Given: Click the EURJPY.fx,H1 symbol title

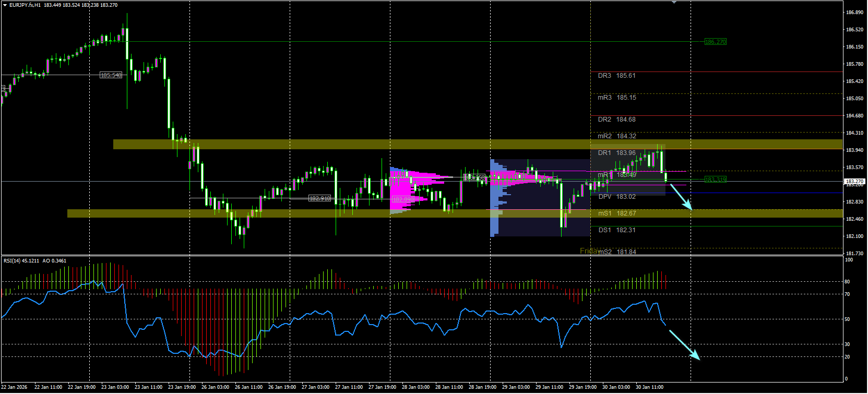Looking at the screenshot, I should click(x=25, y=5).
